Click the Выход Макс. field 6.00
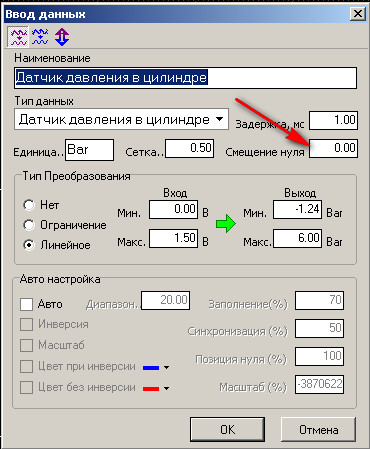 point(298,238)
